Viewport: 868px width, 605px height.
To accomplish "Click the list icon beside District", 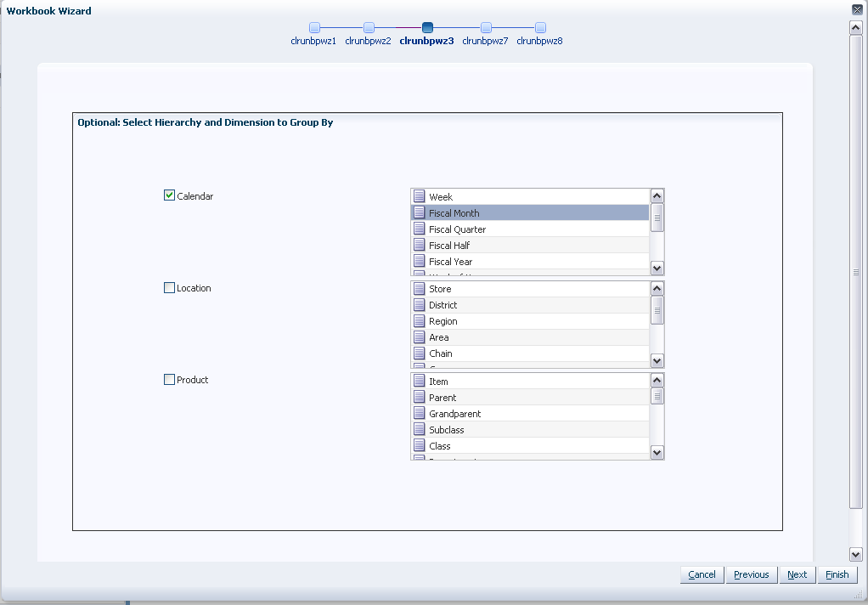I will [x=419, y=304].
